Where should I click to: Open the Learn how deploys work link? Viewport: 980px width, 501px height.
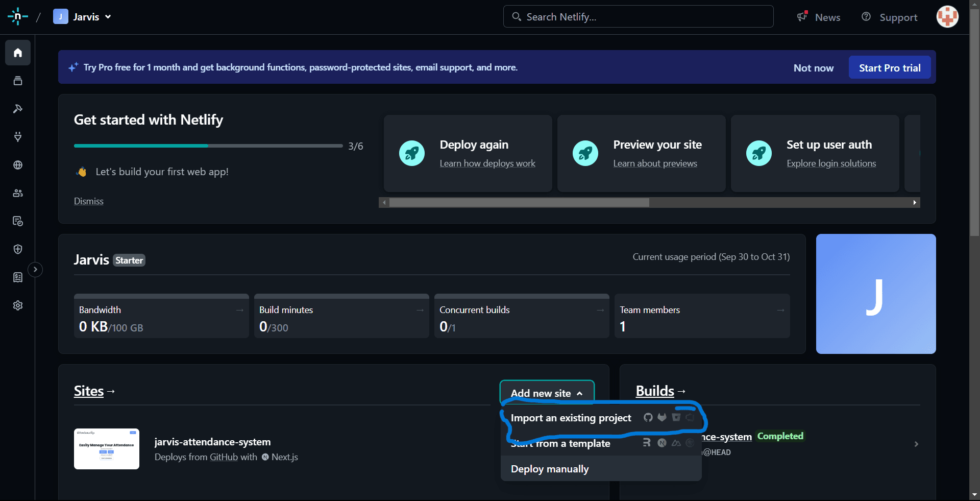487,163
